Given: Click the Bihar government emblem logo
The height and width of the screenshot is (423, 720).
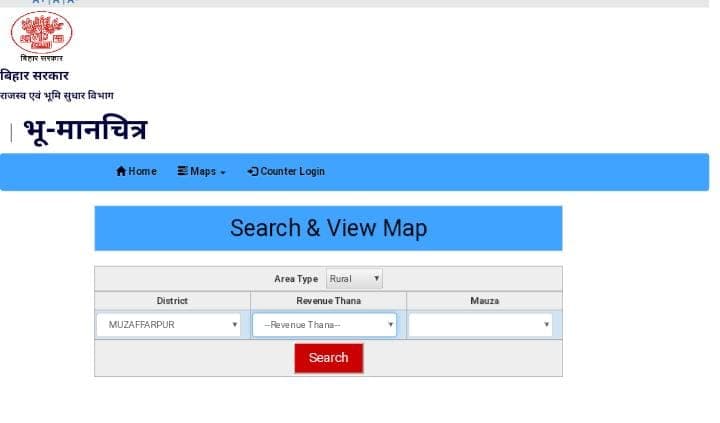Looking at the screenshot, I should [41, 34].
